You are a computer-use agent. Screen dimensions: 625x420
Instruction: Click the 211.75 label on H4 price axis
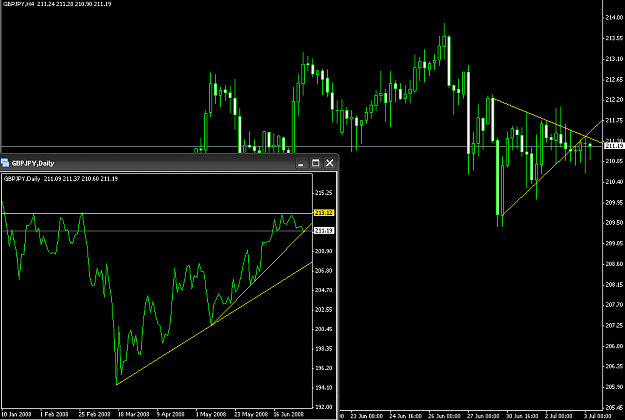click(x=614, y=120)
